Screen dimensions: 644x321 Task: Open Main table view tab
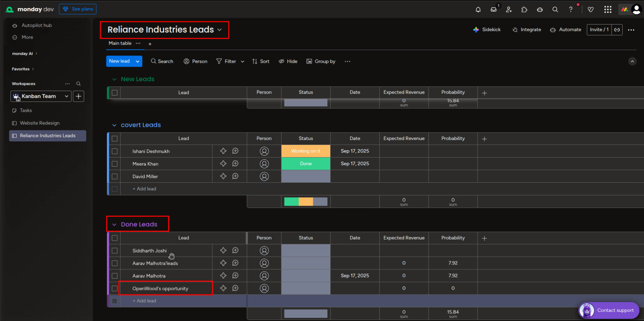tap(120, 43)
